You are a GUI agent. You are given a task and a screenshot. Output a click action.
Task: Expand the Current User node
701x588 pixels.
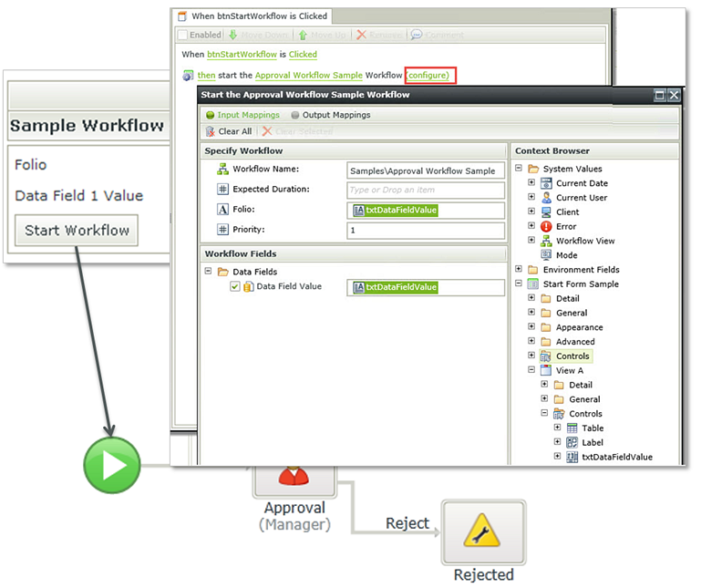coord(531,197)
